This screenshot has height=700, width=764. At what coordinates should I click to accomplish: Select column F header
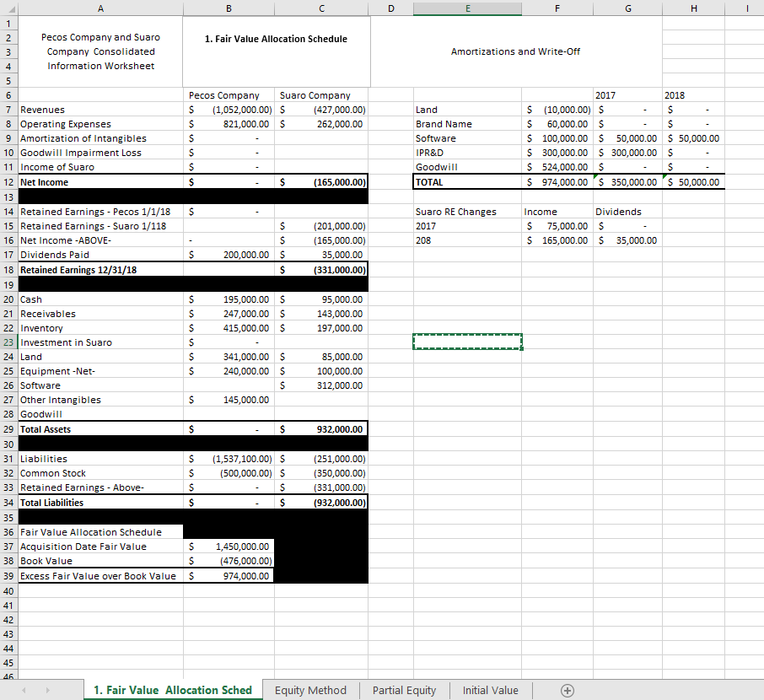tap(557, 8)
